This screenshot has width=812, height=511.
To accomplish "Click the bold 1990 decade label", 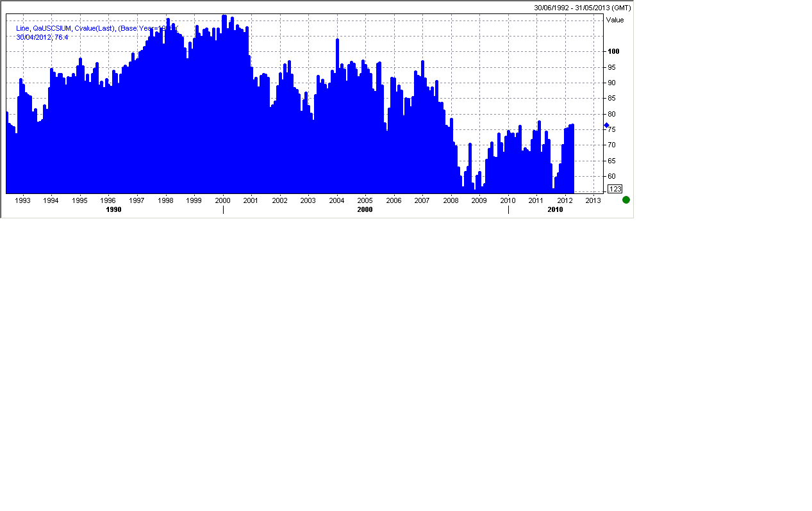I will 113,209.
